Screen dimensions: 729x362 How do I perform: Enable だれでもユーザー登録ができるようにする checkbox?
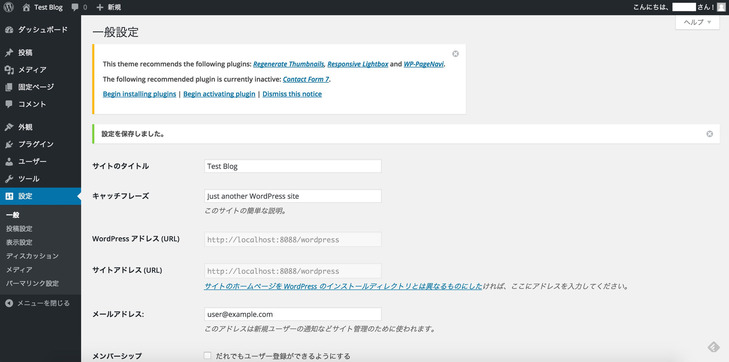point(208,355)
